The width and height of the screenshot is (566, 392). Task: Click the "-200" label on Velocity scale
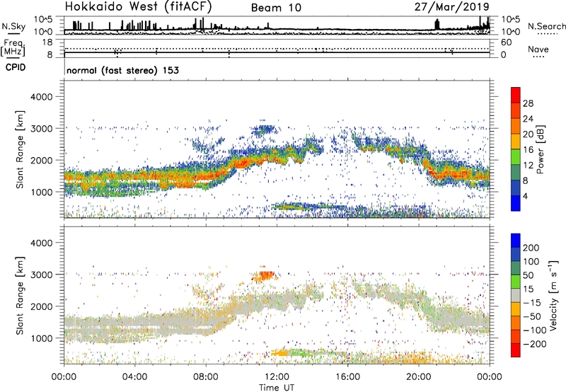535,344
